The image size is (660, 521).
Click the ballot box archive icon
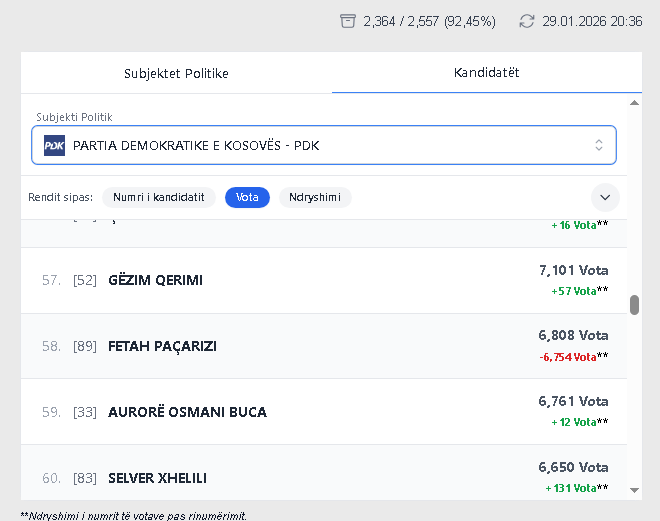point(348,21)
